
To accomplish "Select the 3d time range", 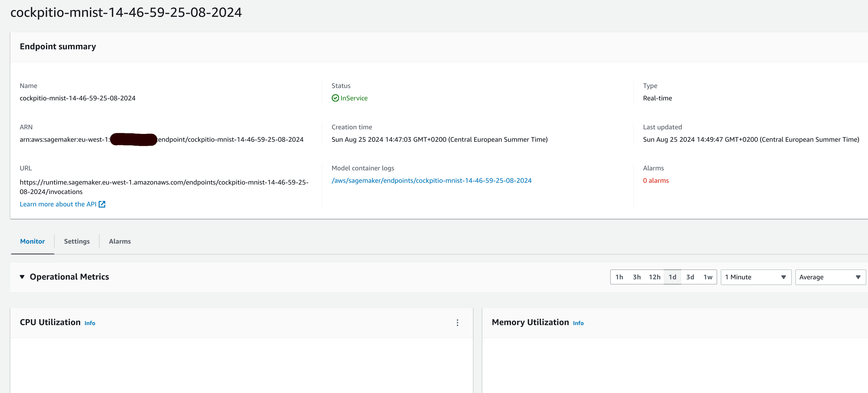I will pos(691,277).
